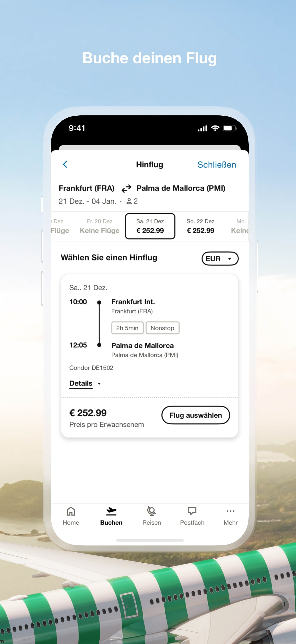The image size is (296, 644).
Task: Tap the € 252.99 price per adult
Action: click(88, 413)
